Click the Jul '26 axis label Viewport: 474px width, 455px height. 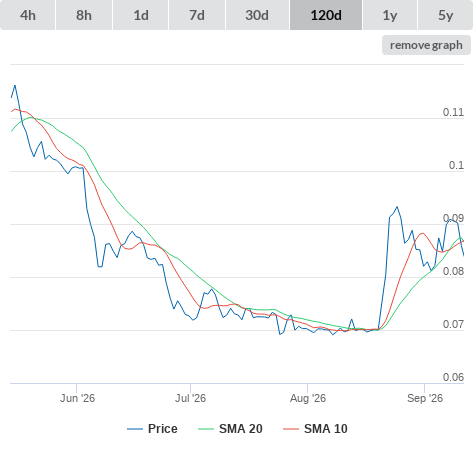[190, 398]
